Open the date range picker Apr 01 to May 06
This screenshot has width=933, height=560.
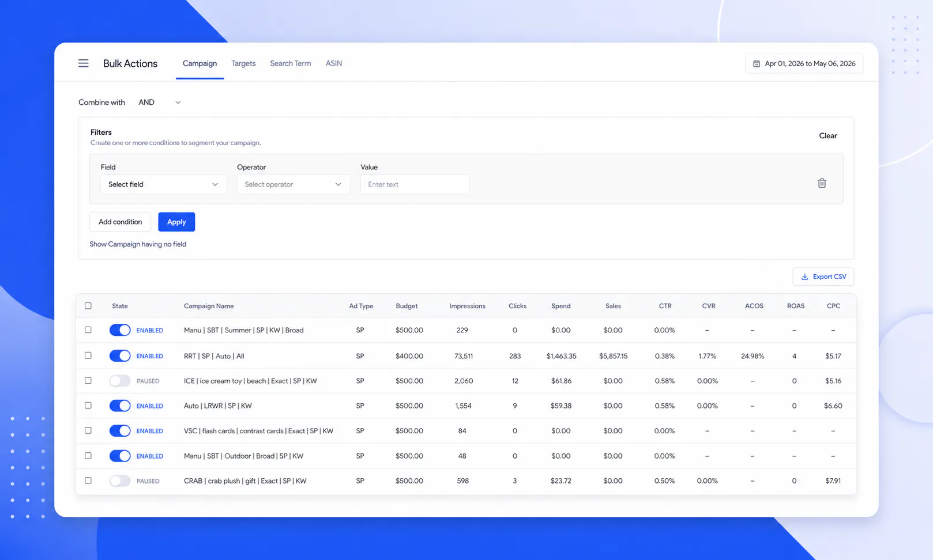804,64
